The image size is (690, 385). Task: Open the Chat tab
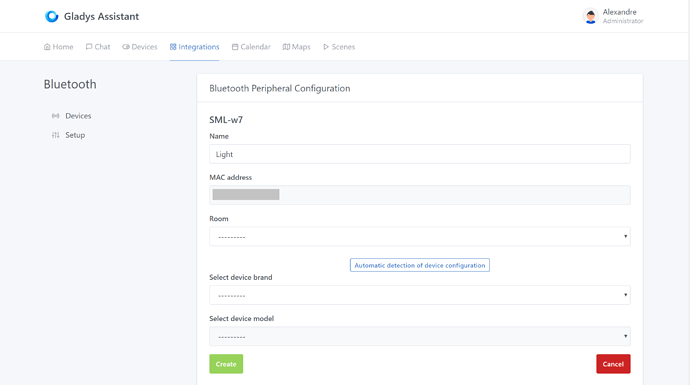pos(98,47)
